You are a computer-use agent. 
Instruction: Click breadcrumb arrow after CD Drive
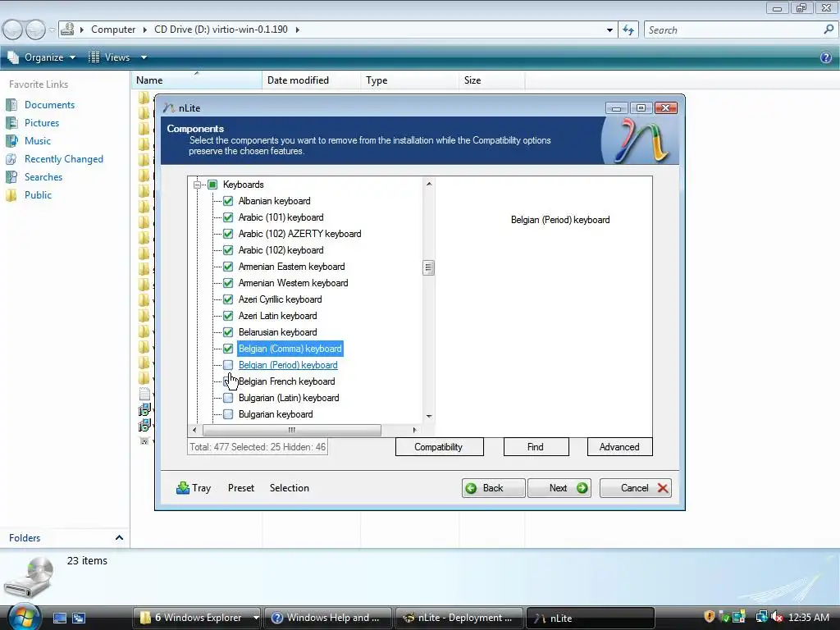point(297,30)
